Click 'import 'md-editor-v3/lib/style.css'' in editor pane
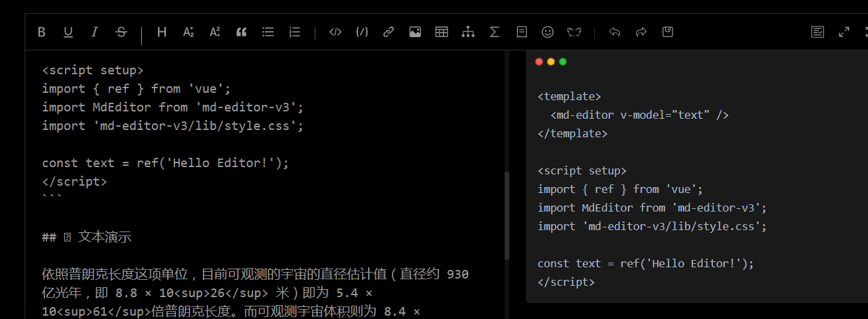This screenshot has height=319, width=868. pyautogui.click(x=173, y=125)
